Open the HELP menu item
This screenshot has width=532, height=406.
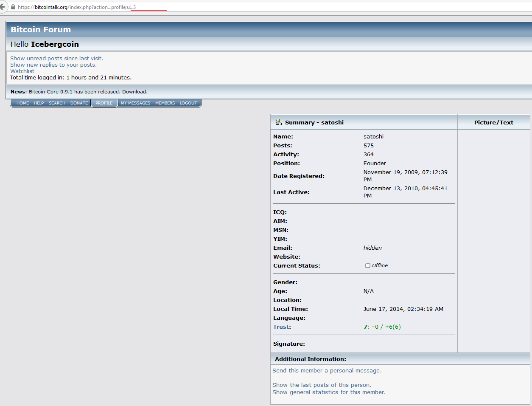39,103
